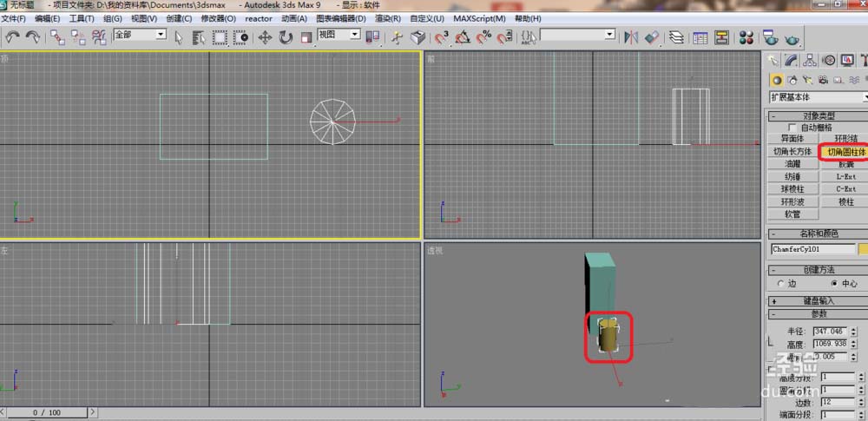Viewport: 868px width, 421px height.
Task: Activate the Select and Move tool
Action: [x=265, y=37]
